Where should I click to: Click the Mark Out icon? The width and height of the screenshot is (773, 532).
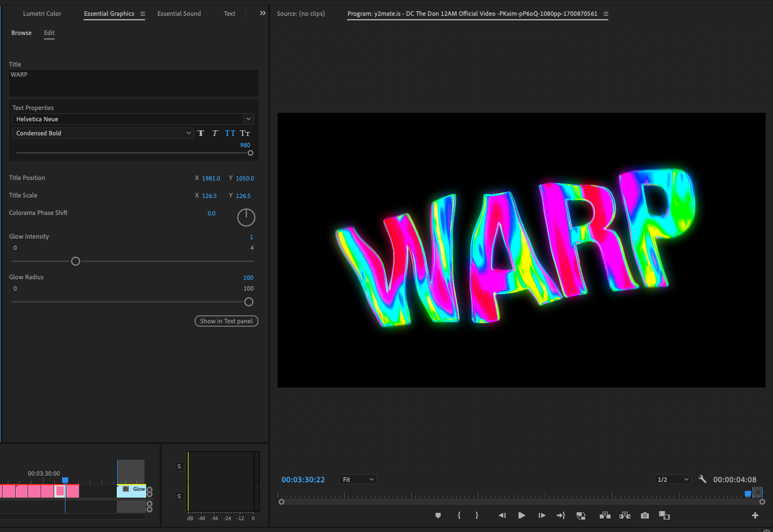[x=477, y=515]
